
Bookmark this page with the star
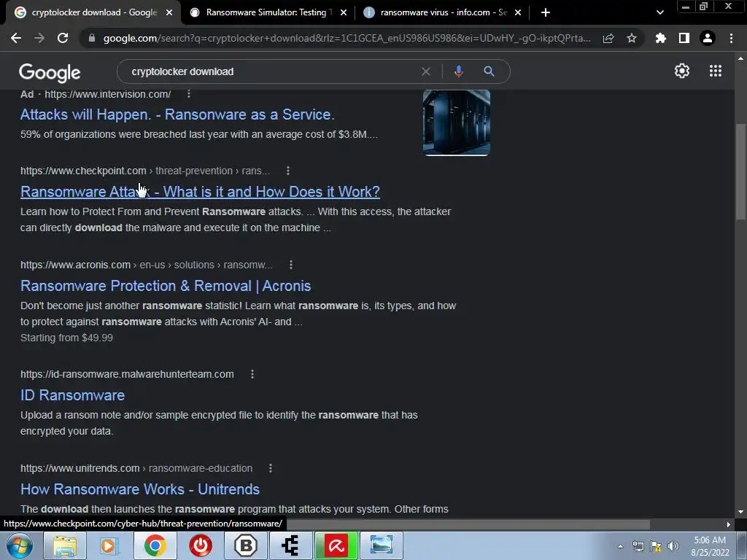pos(632,38)
